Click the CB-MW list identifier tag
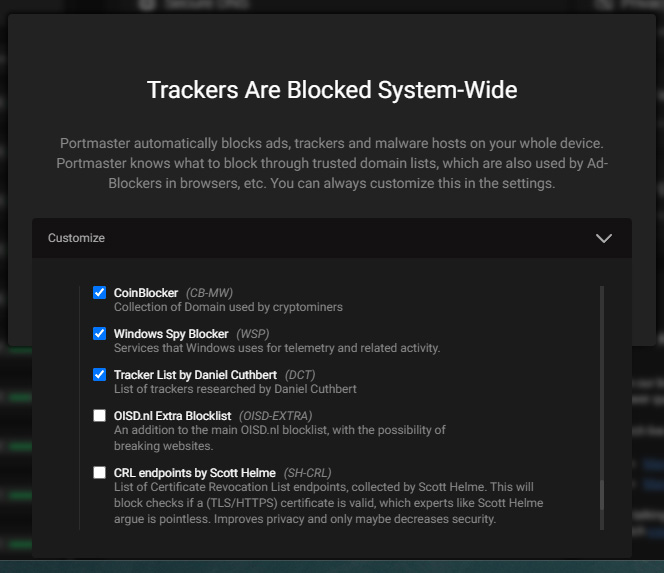The width and height of the screenshot is (664, 573). click(209, 293)
